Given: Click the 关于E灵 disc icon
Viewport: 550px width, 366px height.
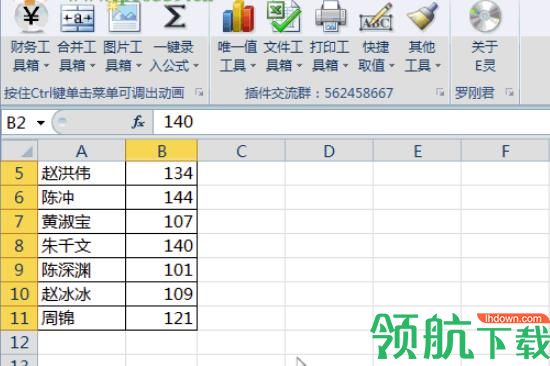Looking at the screenshot, I should point(485,16).
